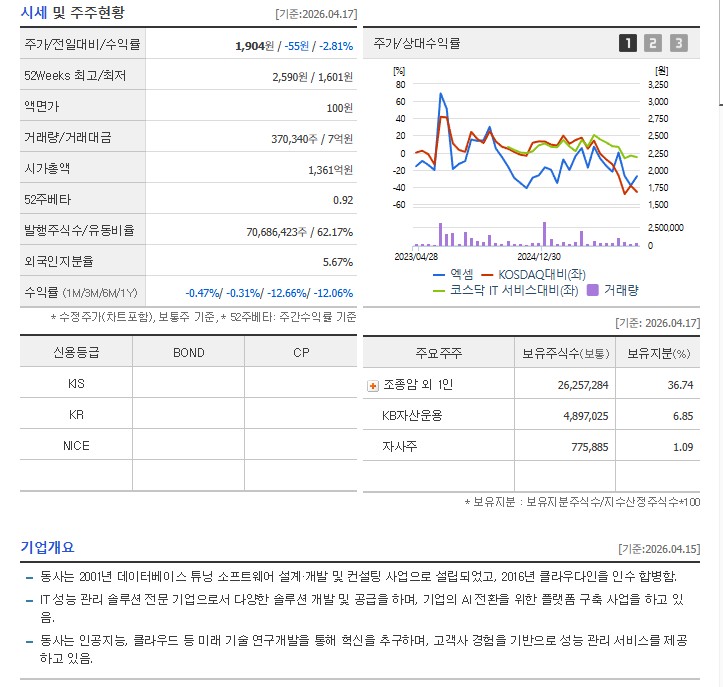Image resolution: width=723 pixels, height=687 pixels.
Task: Click the 2024/12/30 chart date label
Action: point(539,256)
